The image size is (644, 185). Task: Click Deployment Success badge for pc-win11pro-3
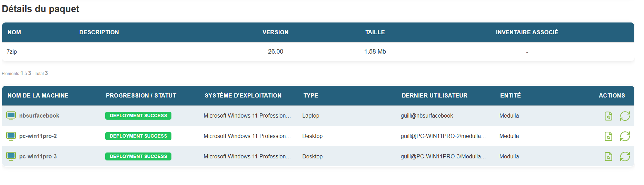coord(138,157)
